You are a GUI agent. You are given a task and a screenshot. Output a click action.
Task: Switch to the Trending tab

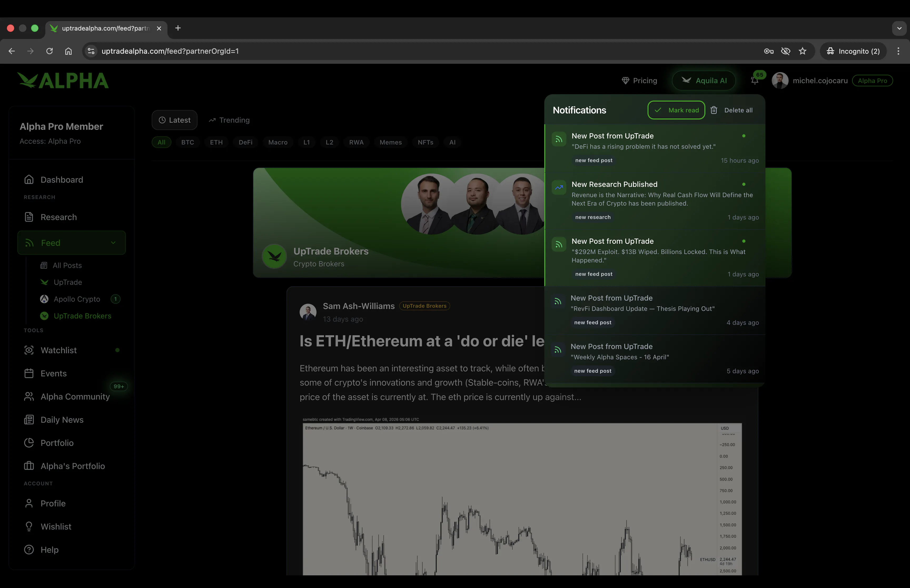229,120
